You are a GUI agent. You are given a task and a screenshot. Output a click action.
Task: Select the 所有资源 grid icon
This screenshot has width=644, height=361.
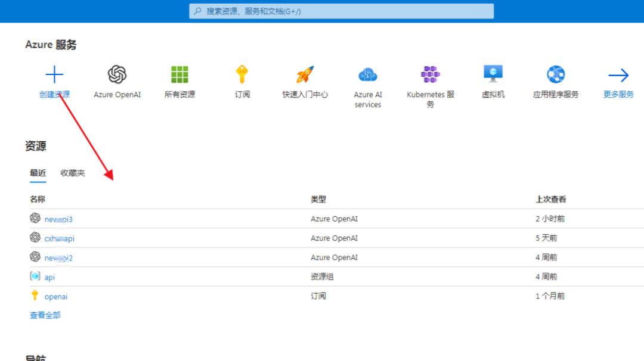click(179, 74)
